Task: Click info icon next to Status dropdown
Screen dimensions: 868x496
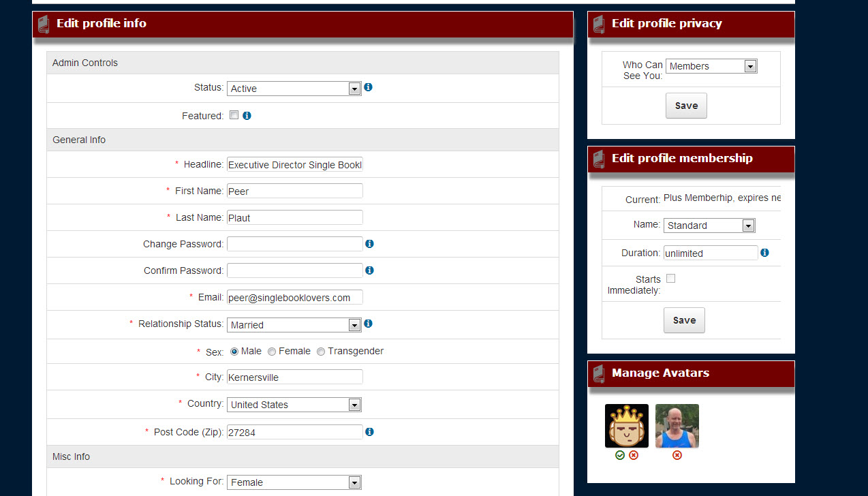Action: (x=368, y=87)
